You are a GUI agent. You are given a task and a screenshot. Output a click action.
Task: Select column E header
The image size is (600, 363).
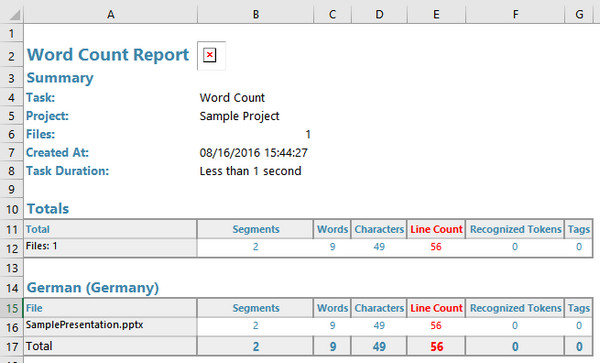point(436,15)
